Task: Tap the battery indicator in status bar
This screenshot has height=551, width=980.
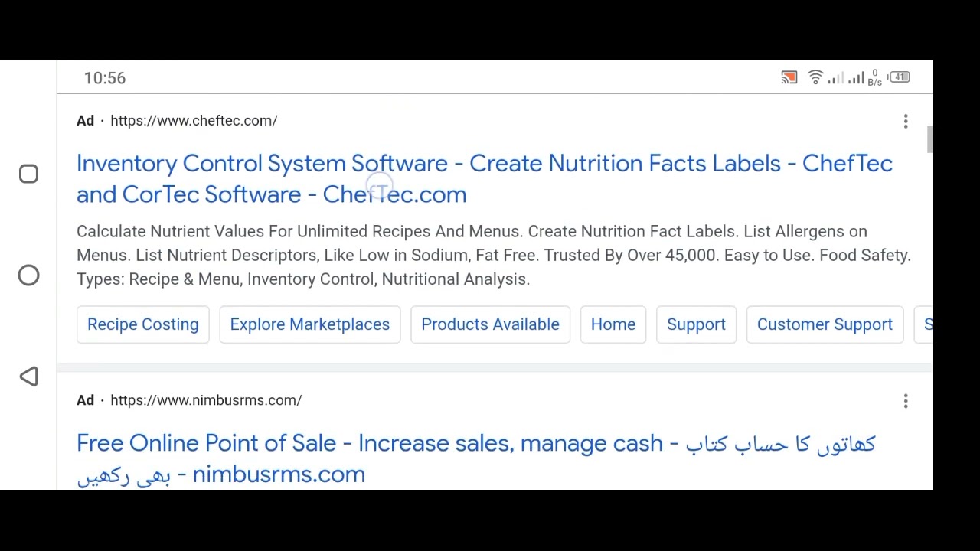Action: [x=900, y=77]
